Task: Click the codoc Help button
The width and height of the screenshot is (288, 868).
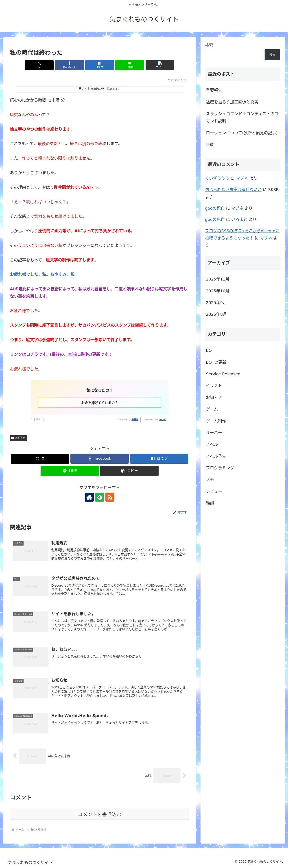Action: coord(37,420)
